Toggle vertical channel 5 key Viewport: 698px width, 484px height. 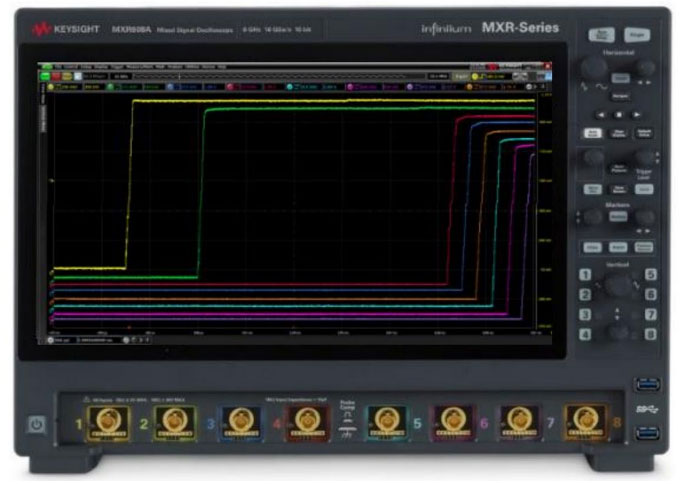click(x=651, y=275)
